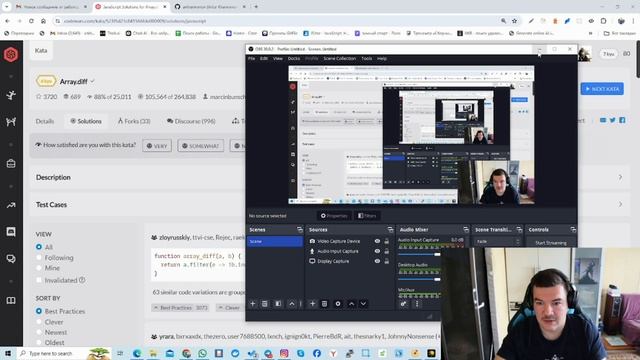640x360 pixels.
Task: Move source down in OBS Sources panel
Action: tap(363, 304)
